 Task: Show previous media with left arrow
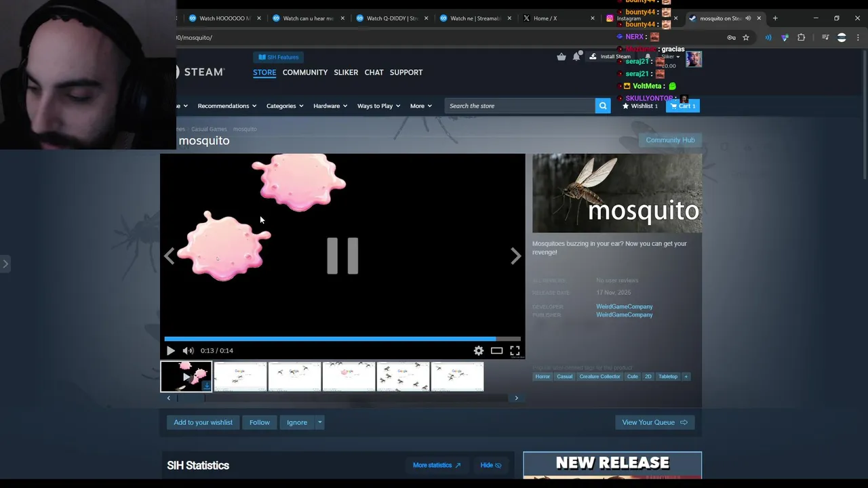pyautogui.click(x=170, y=256)
